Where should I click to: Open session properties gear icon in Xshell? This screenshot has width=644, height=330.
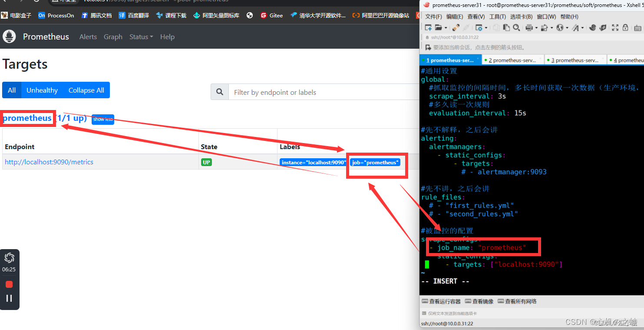click(x=479, y=28)
